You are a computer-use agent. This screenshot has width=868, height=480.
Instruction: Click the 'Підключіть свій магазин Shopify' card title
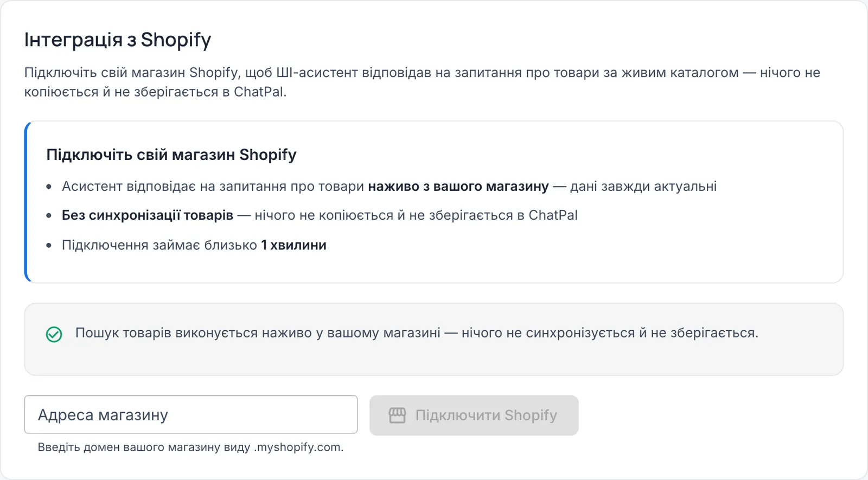click(171, 155)
